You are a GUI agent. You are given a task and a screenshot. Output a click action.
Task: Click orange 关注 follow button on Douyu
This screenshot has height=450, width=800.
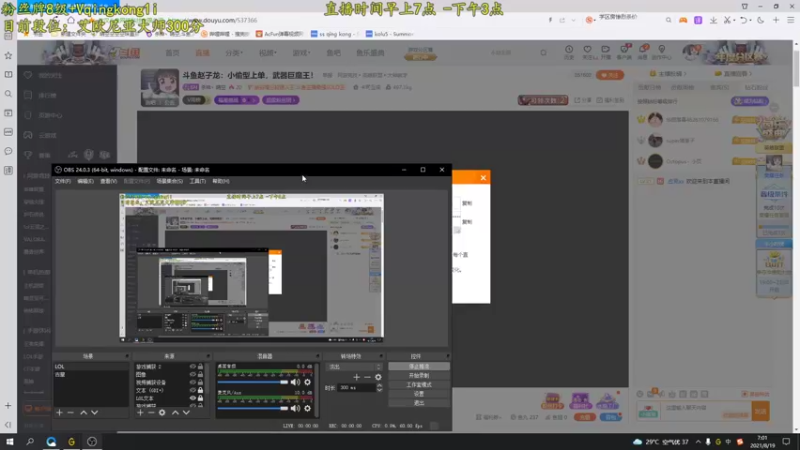610,75
